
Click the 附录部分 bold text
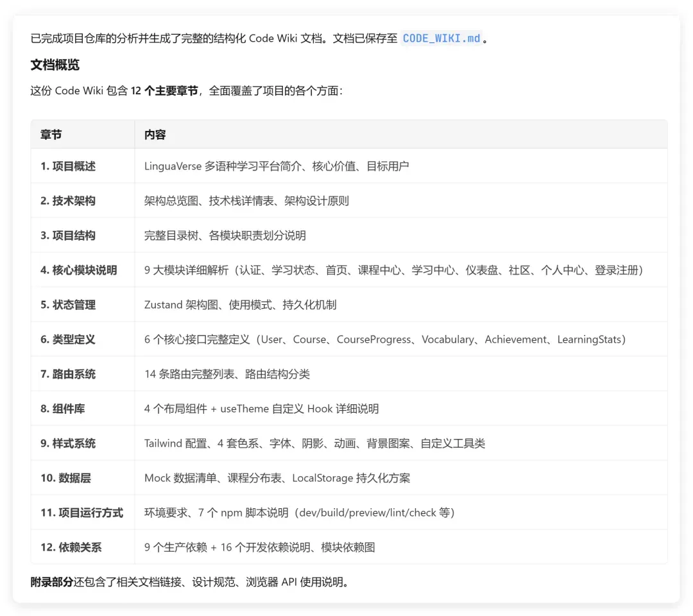(x=52, y=582)
